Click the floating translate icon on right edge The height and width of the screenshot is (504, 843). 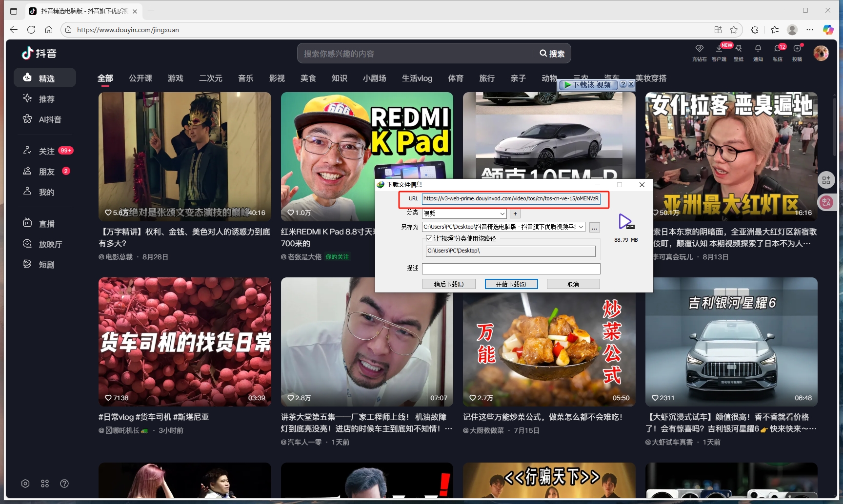[x=826, y=202]
